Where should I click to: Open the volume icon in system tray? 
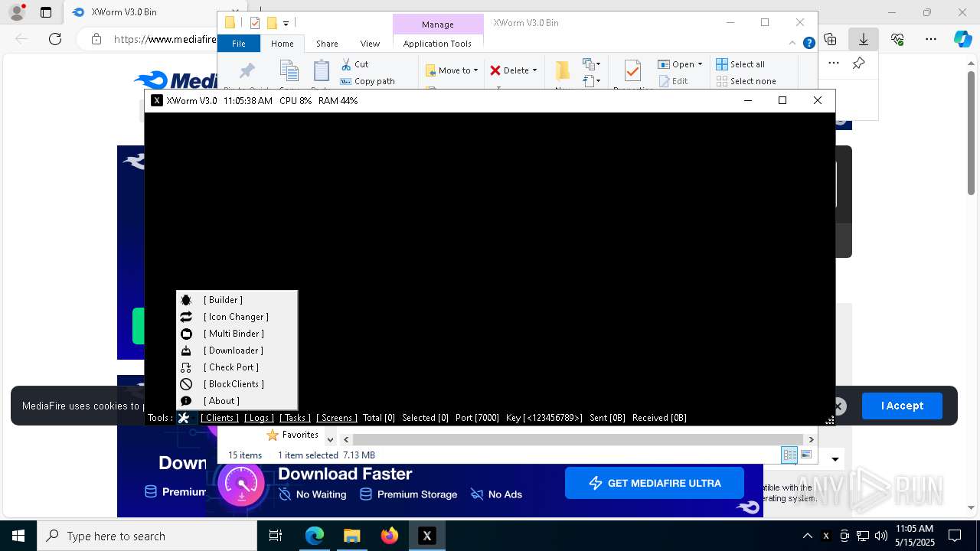click(880, 536)
